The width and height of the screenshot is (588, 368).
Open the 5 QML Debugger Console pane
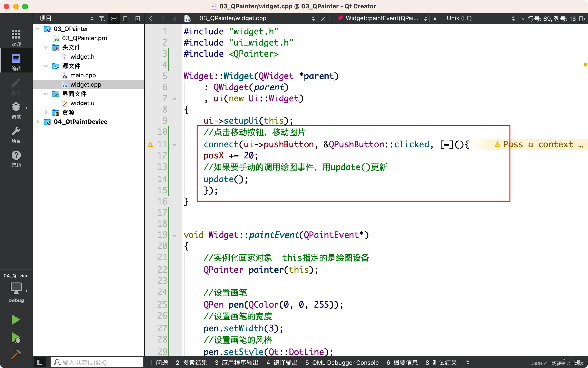tap(342, 362)
